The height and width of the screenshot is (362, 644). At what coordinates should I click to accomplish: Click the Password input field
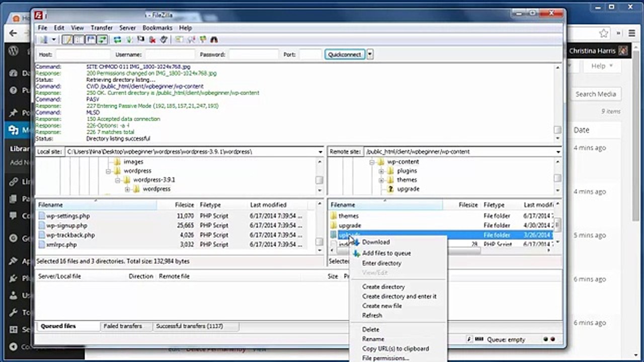tap(253, 54)
